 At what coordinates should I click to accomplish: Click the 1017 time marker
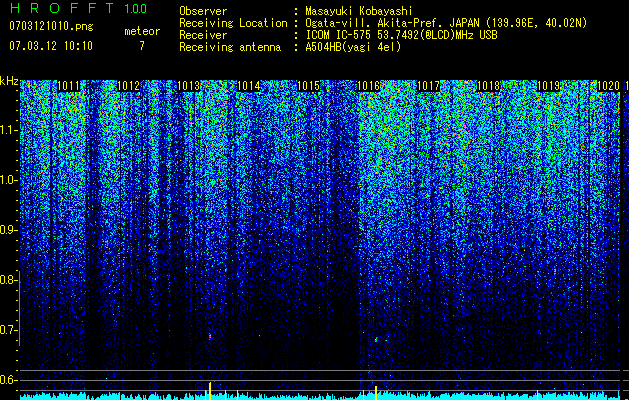click(428, 86)
